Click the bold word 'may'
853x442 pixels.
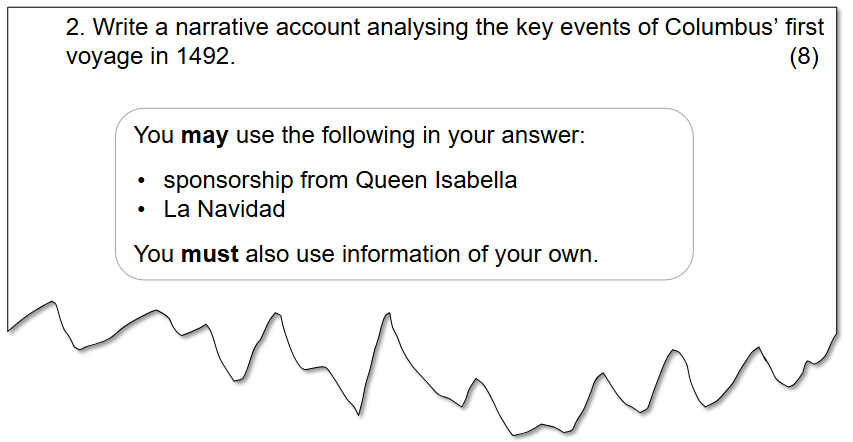coord(205,137)
